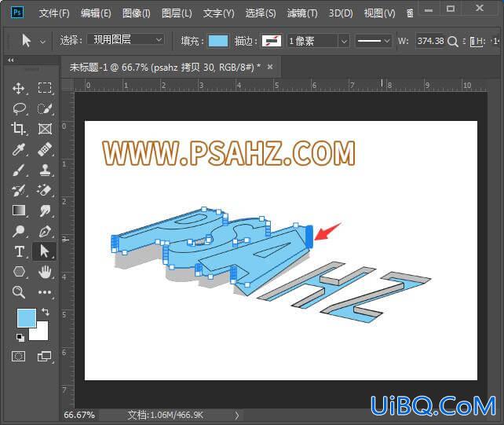Viewport: 504px width, 425px height.
Task: Select the Dodge tool
Action: pos(19,231)
